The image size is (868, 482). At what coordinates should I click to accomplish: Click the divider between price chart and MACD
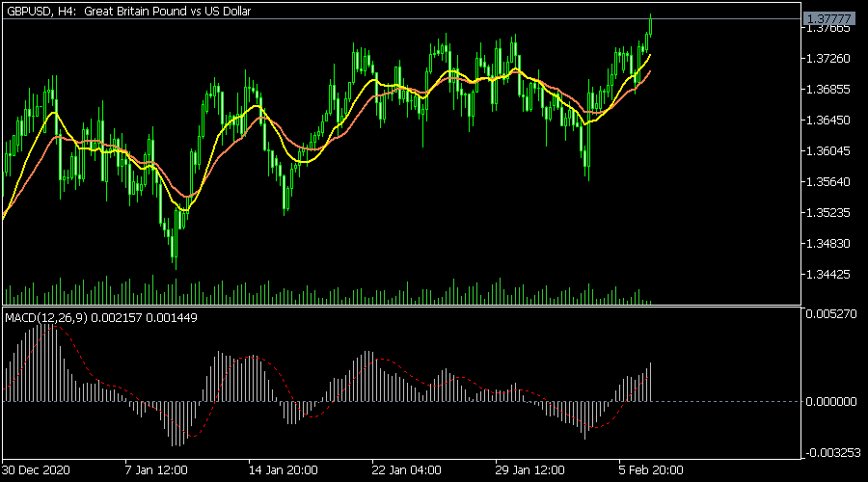tap(400, 307)
